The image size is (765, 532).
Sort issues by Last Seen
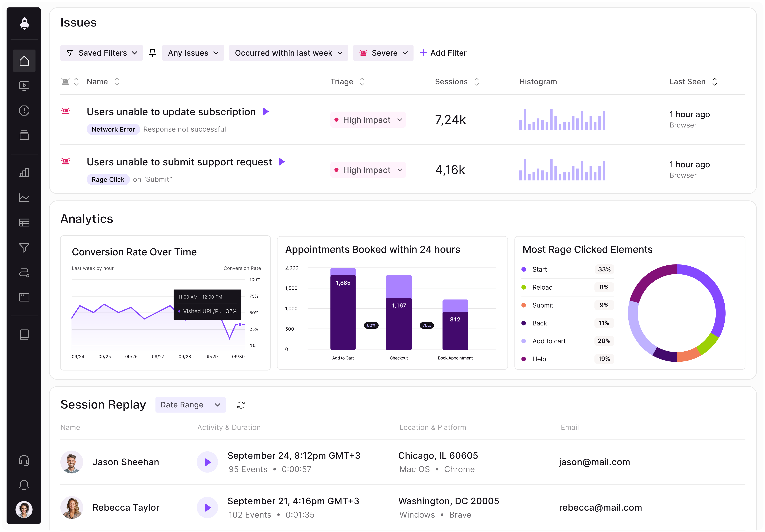(x=693, y=82)
